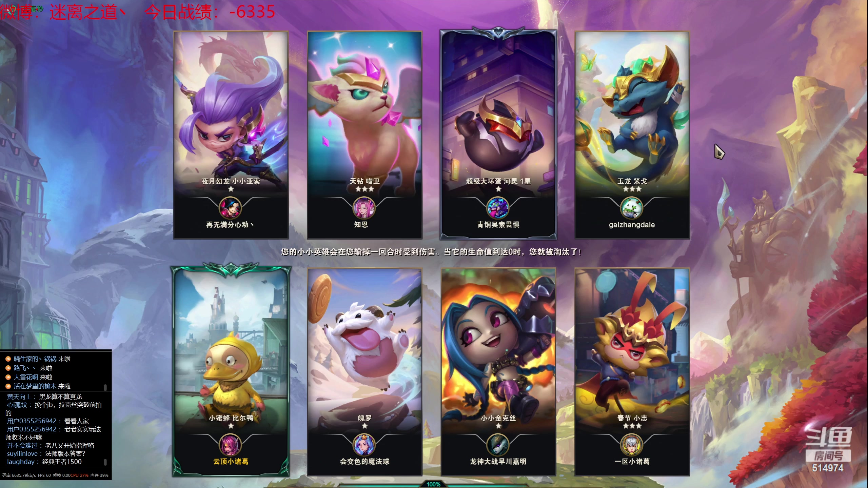Select the 玉龙 笨戈 dragon card
Image resolution: width=868 pixels, height=488 pixels.
[x=632, y=135]
